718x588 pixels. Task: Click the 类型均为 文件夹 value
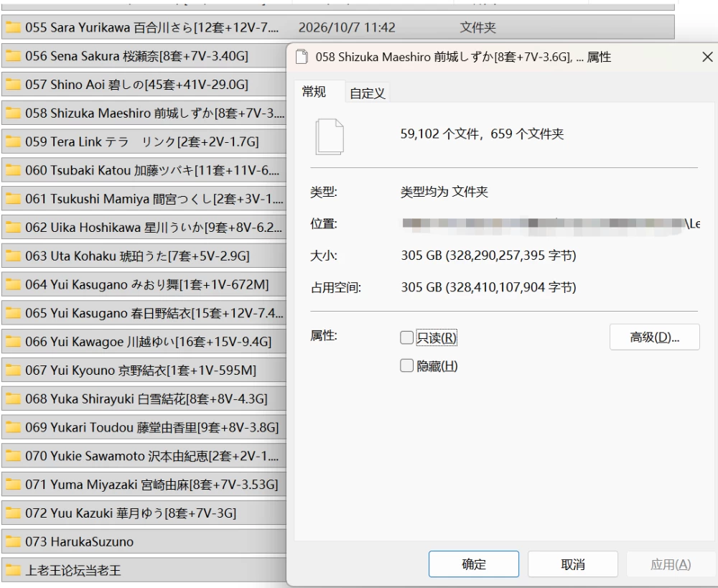(x=444, y=192)
